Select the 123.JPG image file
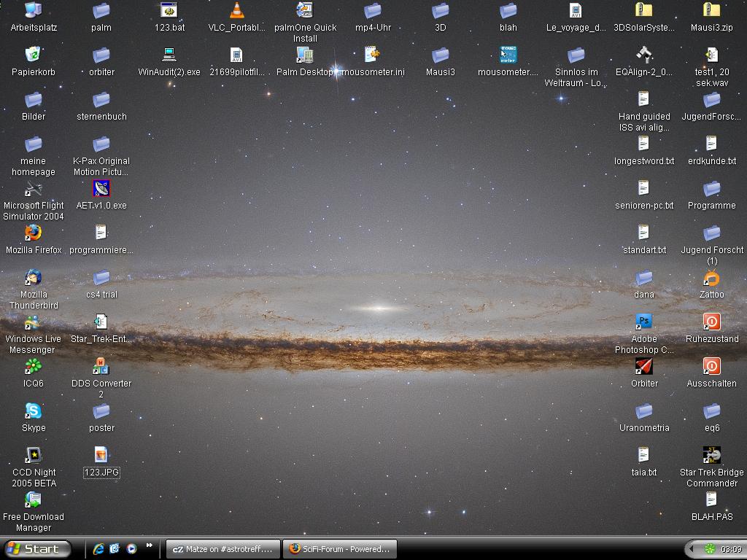The width and height of the screenshot is (747, 560). 101,456
